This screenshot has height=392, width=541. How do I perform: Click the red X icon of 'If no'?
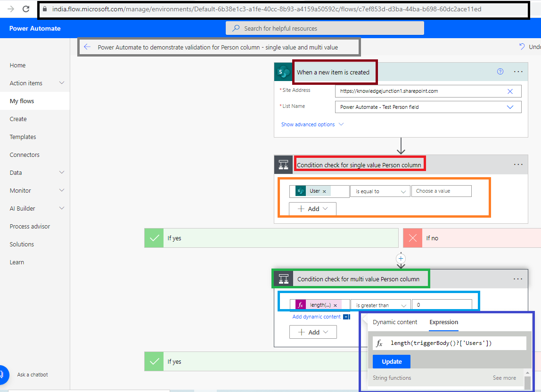tap(413, 238)
